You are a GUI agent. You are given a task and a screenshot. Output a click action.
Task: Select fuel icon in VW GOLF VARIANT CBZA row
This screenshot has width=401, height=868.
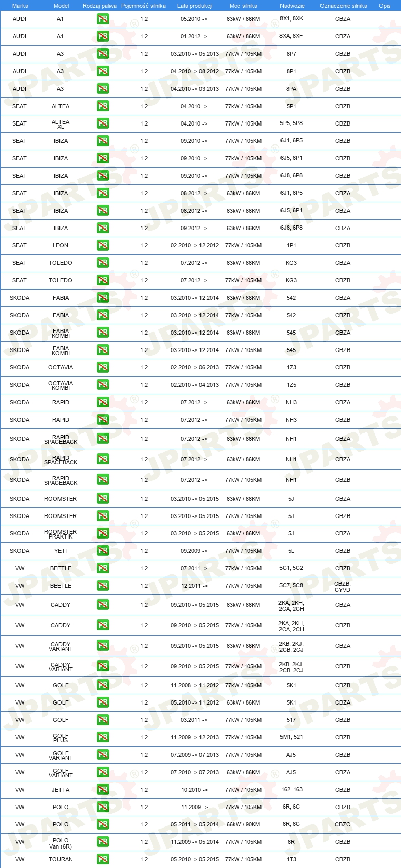(x=103, y=772)
